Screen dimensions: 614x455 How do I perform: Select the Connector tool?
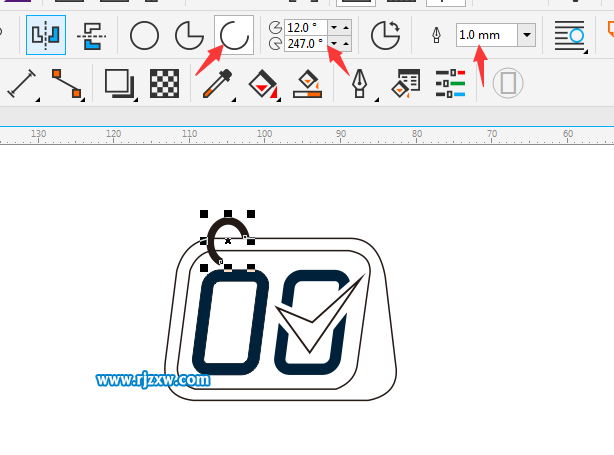[x=67, y=83]
